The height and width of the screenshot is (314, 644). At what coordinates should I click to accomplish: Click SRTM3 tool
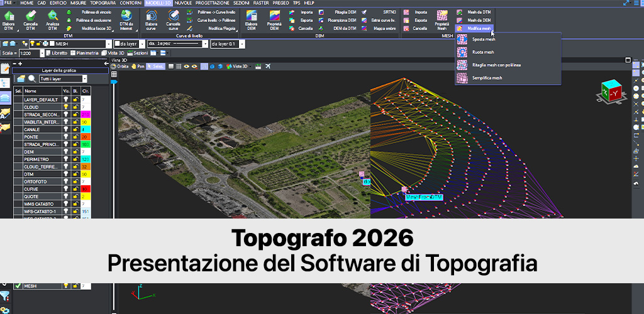tap(379, 13)
